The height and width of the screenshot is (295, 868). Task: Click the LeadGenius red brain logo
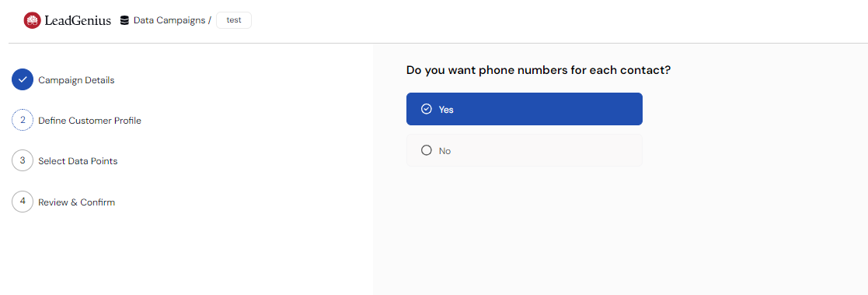click(32, 20)
